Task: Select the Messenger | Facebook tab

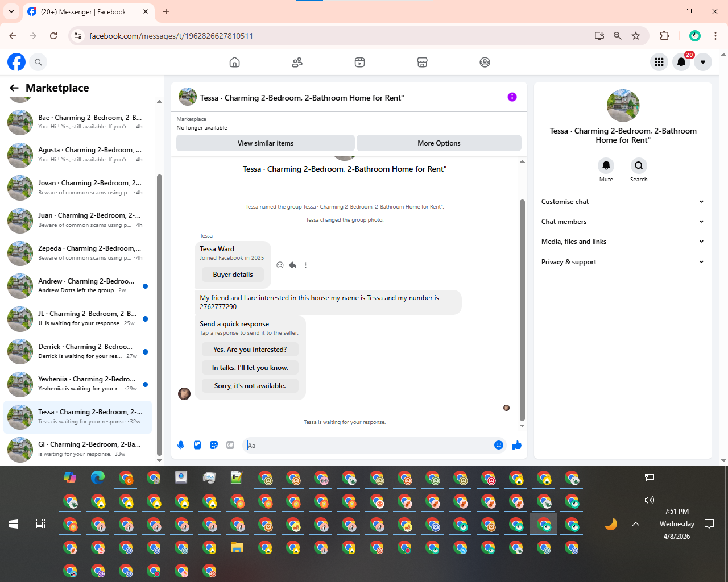Action: pyautogui.click(x=88, y=11)
